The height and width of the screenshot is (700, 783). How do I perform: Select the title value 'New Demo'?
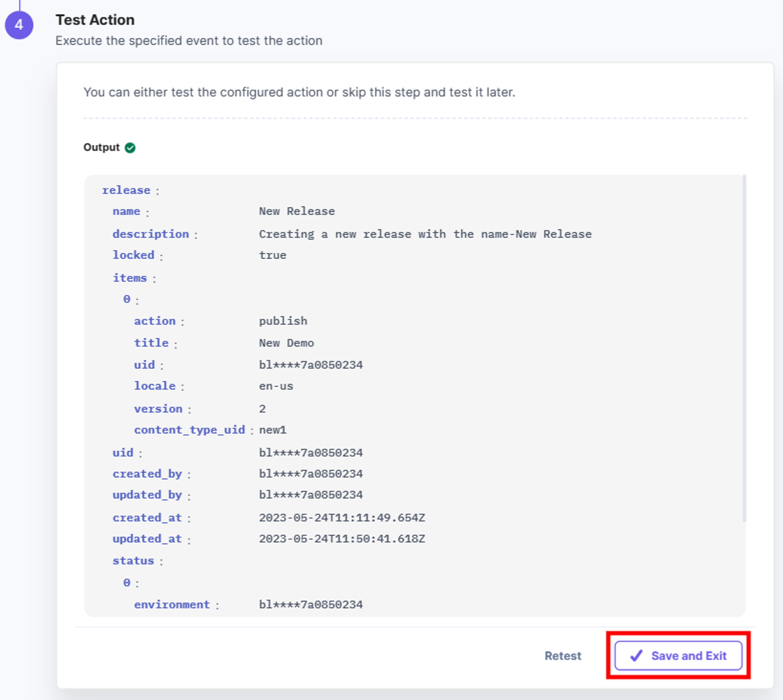286,343
